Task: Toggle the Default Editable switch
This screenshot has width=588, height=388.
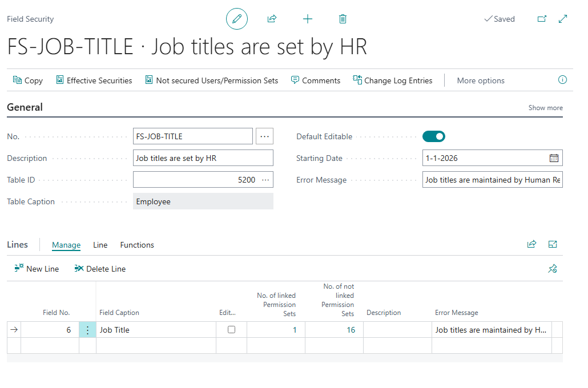Action: (x=434, y=136)
